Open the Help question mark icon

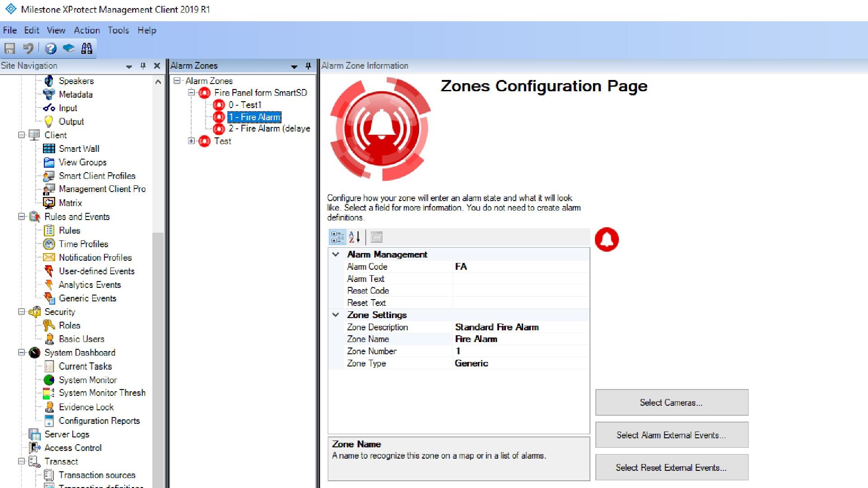(51, 48)
